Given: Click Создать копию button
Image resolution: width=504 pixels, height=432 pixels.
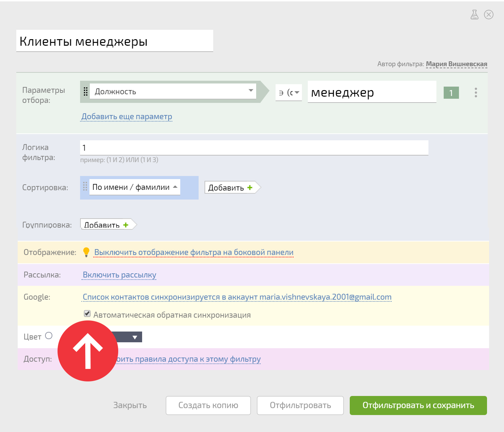Looking at the screenshot, I should [x=208, y=405].
